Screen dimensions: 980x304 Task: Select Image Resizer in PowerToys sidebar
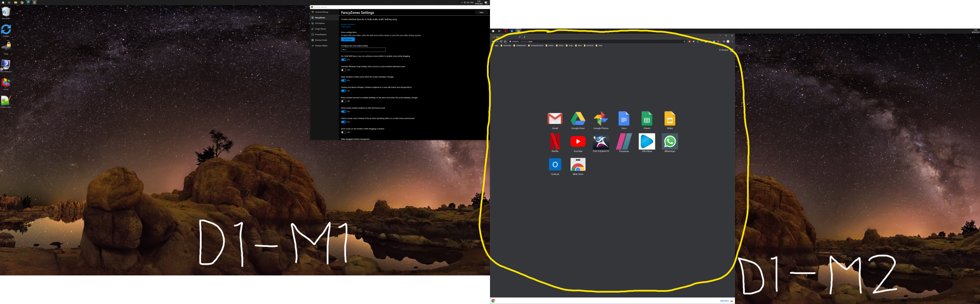coord(325,29)
